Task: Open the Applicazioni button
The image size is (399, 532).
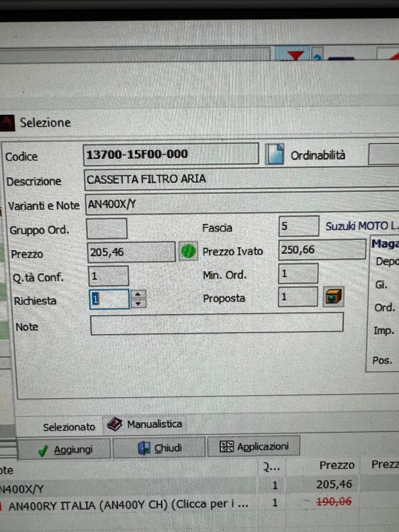Action: point(254,447)
